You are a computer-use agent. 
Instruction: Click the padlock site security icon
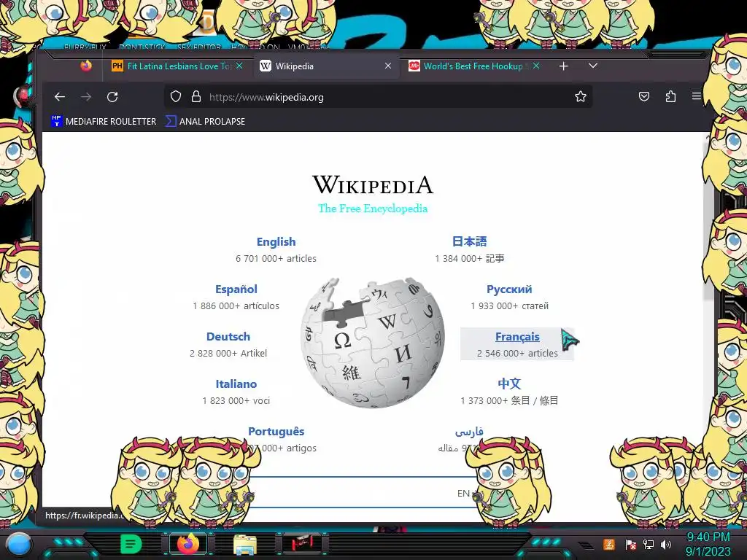coord(196,97)
